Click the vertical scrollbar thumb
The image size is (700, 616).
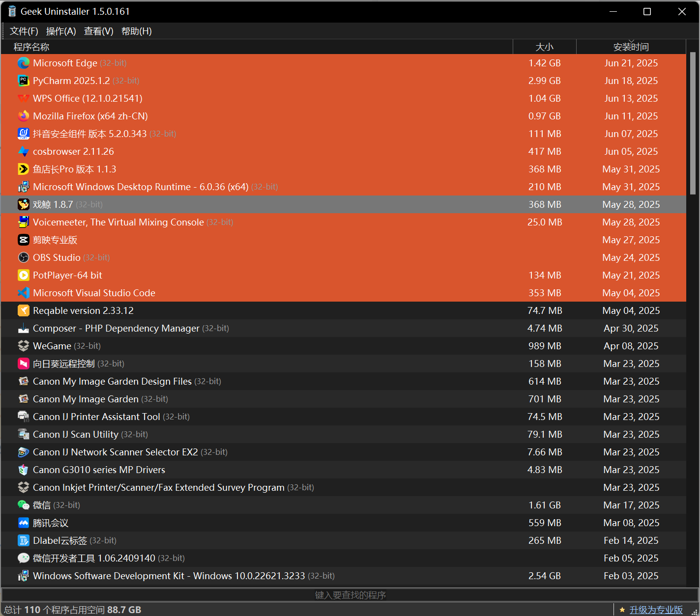pos(693,123)
